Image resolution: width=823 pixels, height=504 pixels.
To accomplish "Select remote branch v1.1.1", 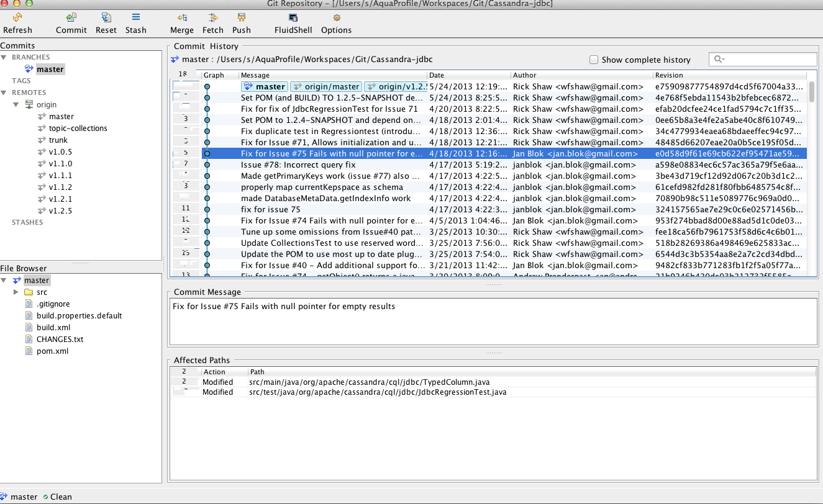I will point(61,176).
